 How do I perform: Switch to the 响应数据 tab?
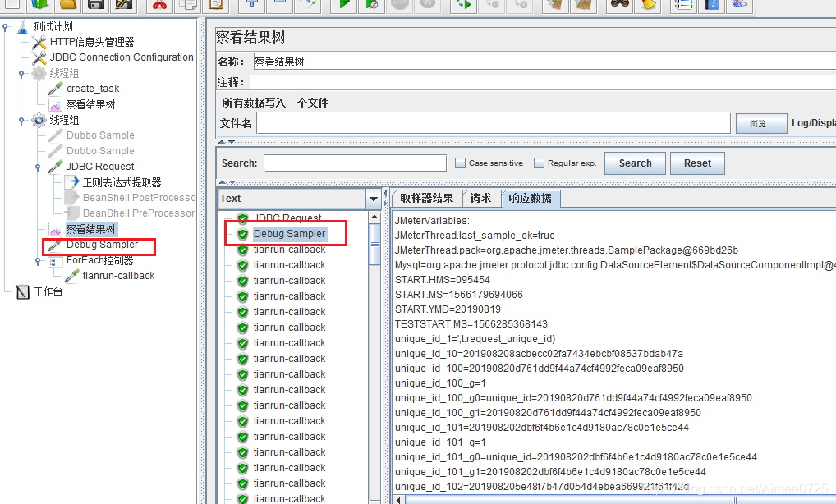click(530, 198)
